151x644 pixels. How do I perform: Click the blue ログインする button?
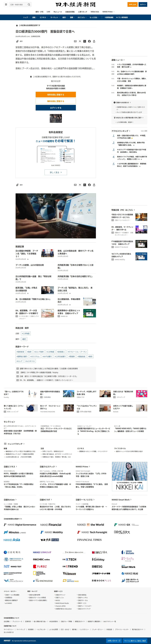click(56, 108)
